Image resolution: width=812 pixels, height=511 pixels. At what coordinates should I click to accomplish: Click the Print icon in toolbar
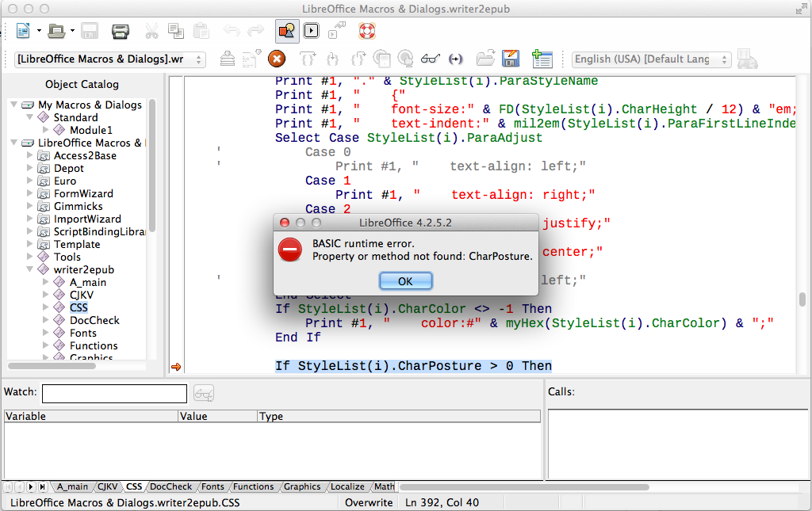(x=120, y=32)
